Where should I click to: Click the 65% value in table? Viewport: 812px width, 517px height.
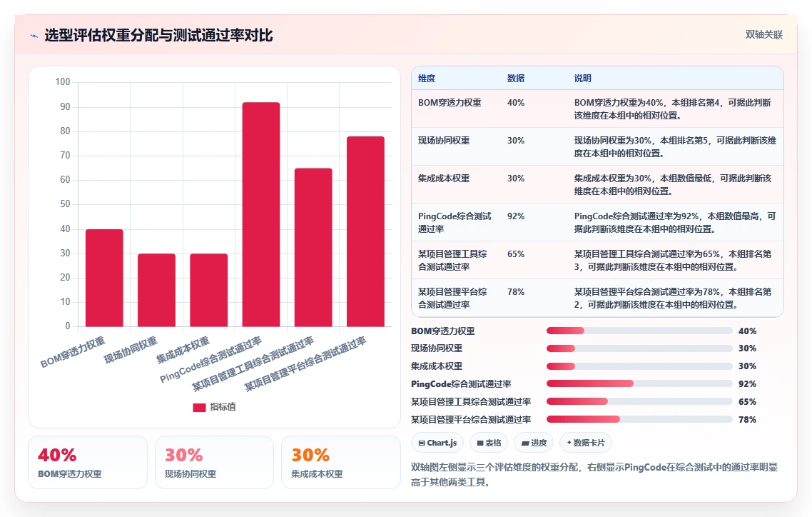coord(516,254)
